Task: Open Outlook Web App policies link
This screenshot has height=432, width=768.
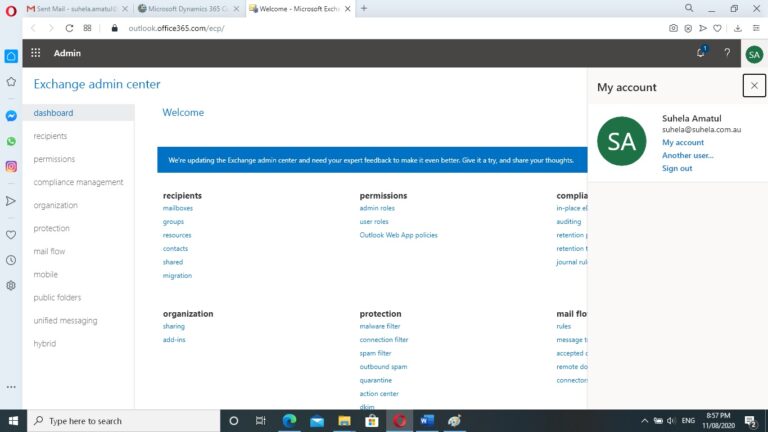Action: click(399, 235)
